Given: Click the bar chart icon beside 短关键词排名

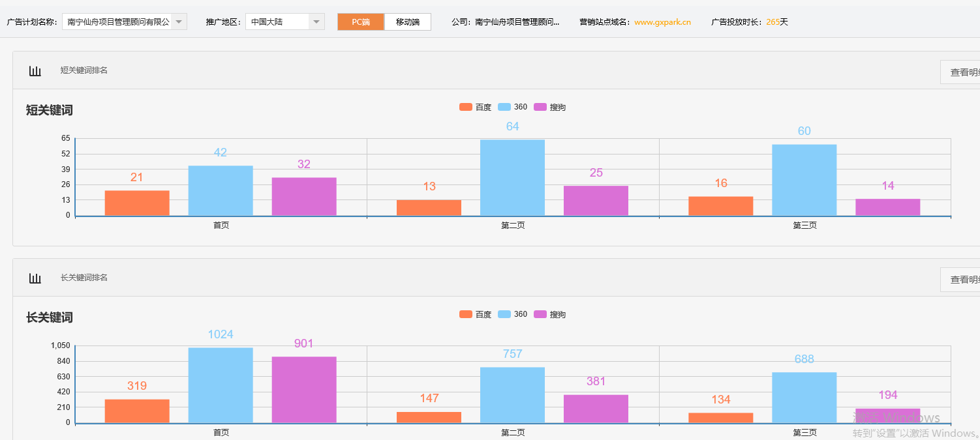Looking at the screenshot, I should (35, 70).
